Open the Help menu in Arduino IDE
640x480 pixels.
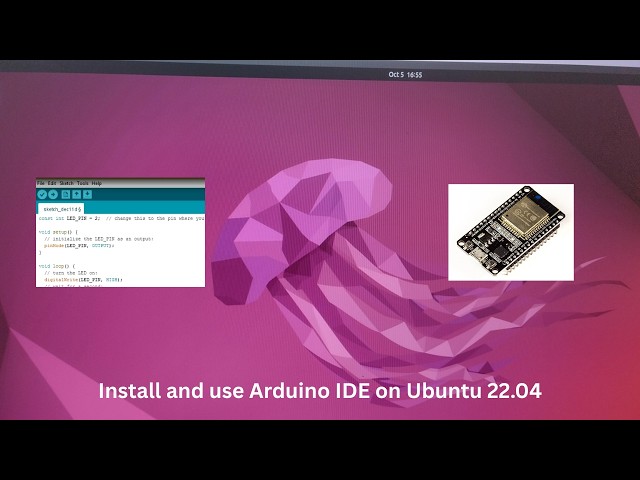97,183
